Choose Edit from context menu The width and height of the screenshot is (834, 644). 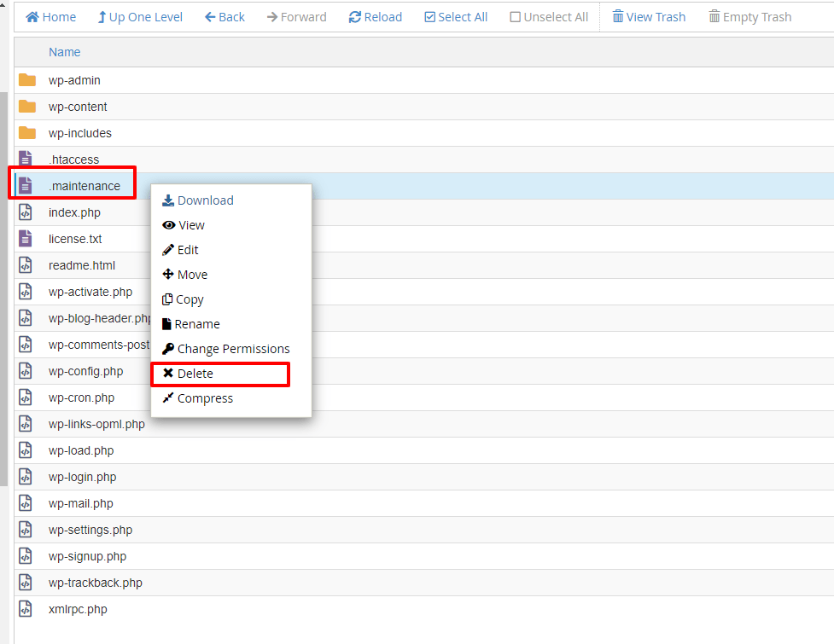(180, 250)
